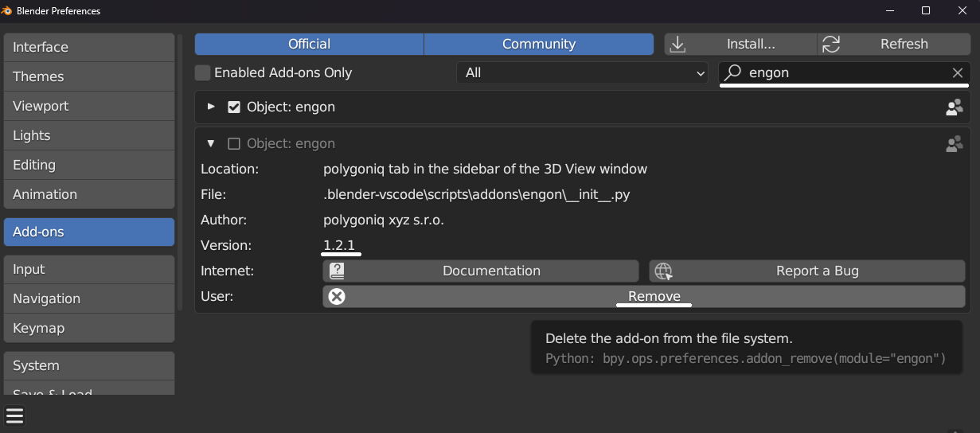This screenshot has width=980, height=433.
Task: Enable the unchecked engon add-on
Action: click(234, 144)
